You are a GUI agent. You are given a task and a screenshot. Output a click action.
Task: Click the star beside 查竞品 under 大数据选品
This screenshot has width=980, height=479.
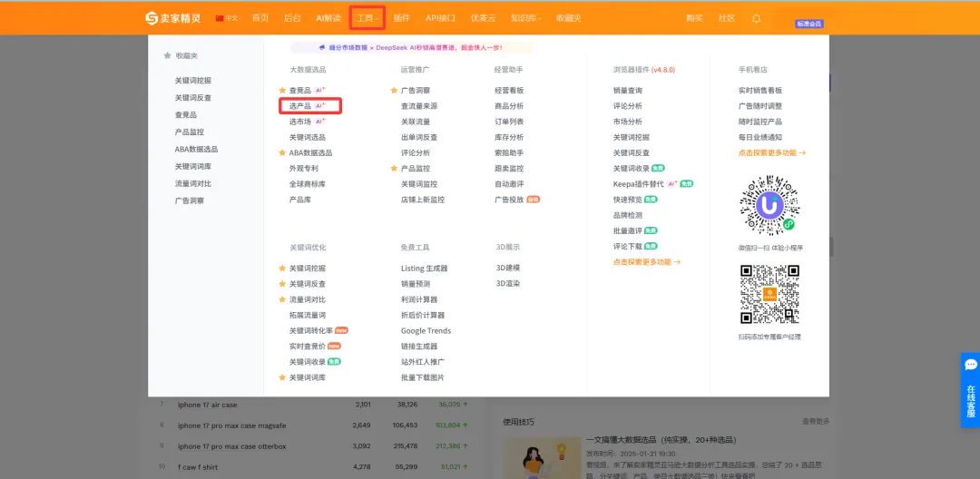tap(282, 91)
